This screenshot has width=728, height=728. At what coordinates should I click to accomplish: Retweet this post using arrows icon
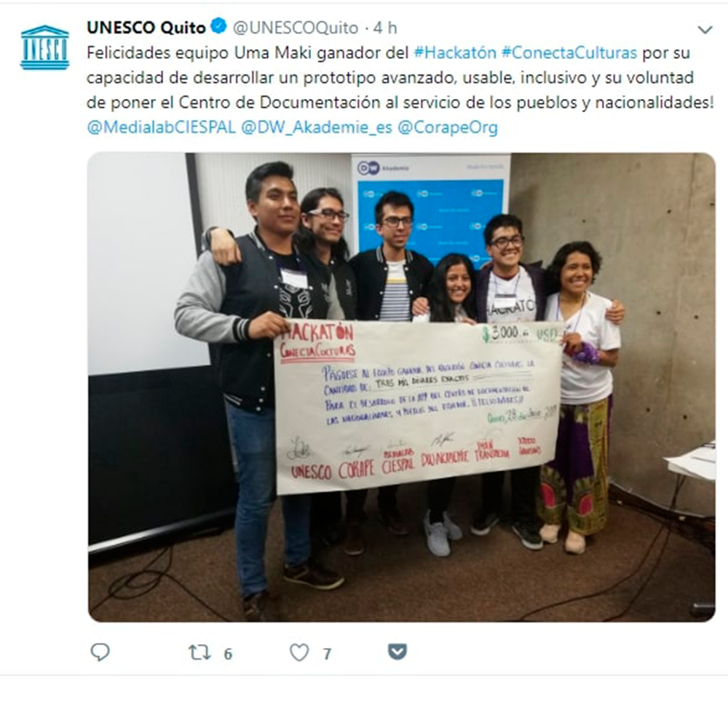[199, 652]
